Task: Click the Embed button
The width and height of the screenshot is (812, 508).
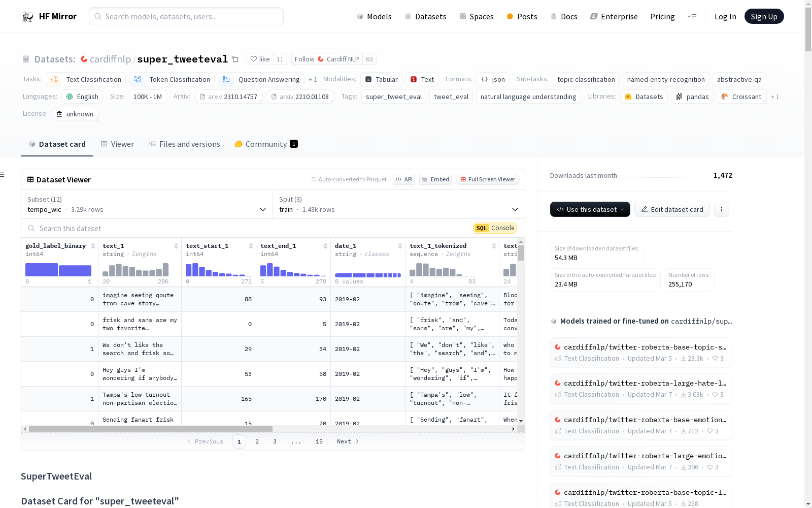Action: pyautogui.click(x=435, y=179)
